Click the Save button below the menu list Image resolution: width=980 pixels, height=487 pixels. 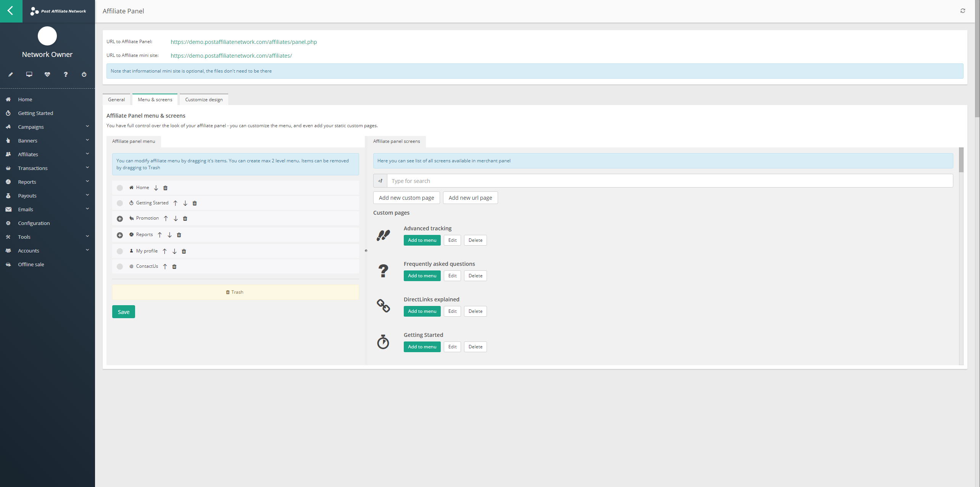click(x=123, y=312)
